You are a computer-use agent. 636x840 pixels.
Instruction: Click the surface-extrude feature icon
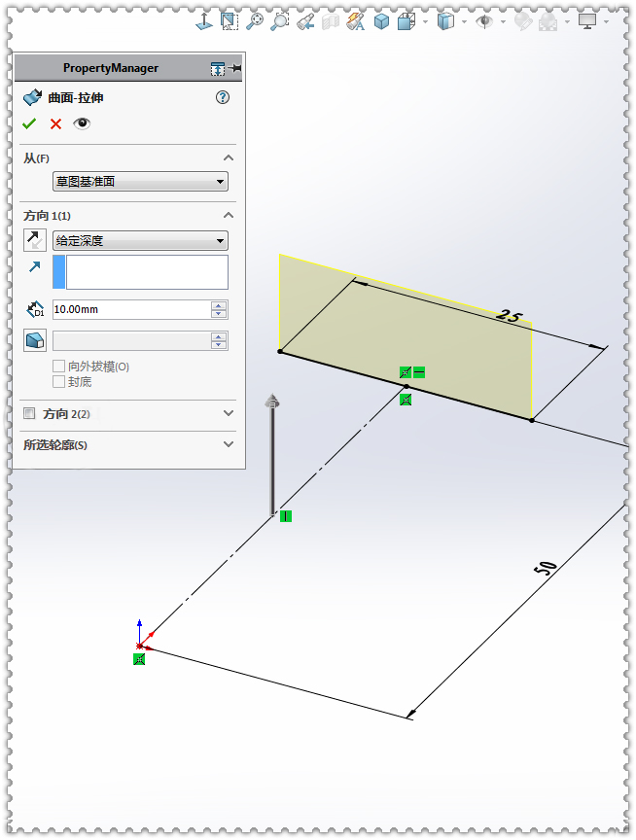[33, 97]
